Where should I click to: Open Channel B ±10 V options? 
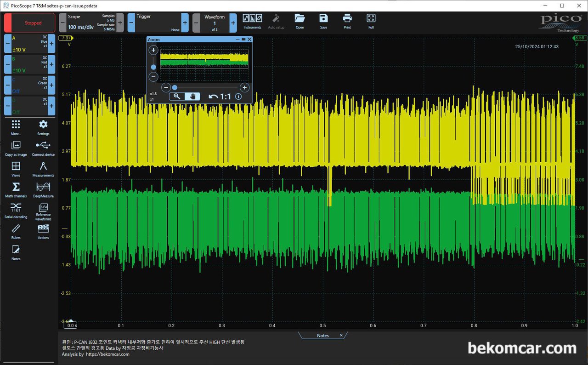click(x=29, y=65)
